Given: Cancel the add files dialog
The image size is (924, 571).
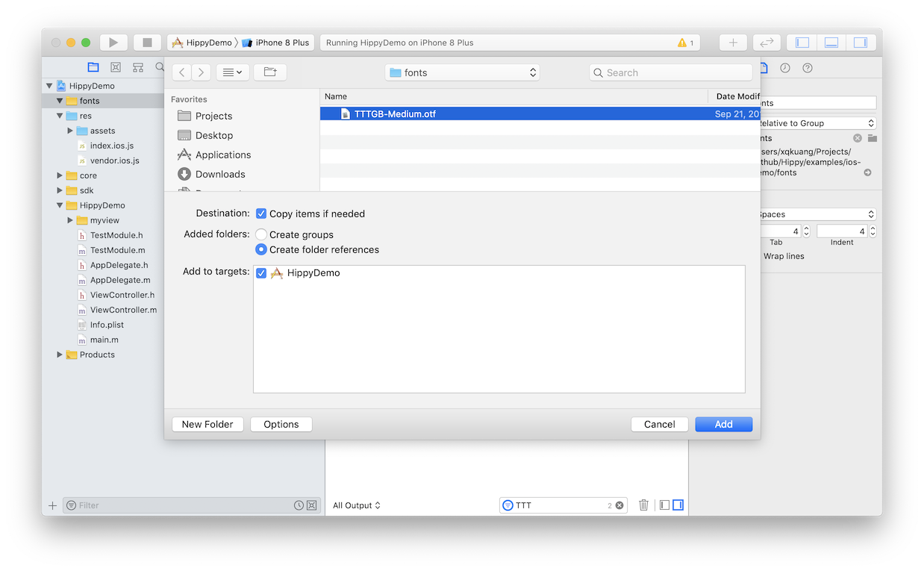Looking at the screenshot, I should (659, 424).
